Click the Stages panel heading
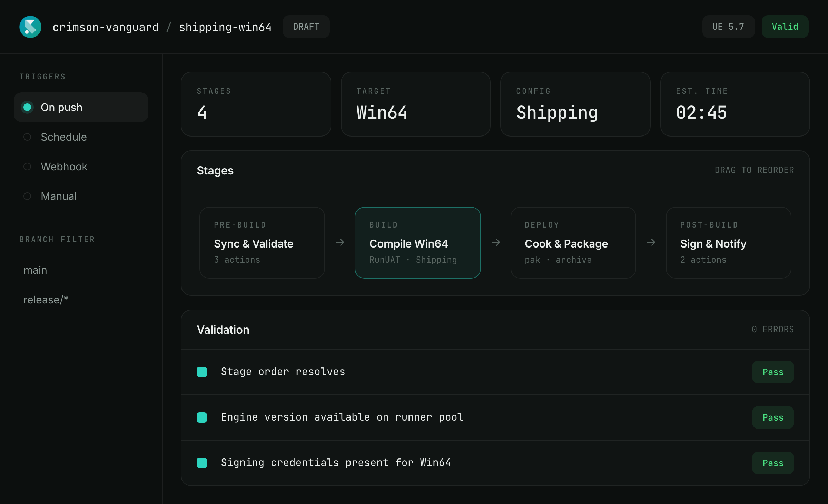 pyautogui.click(x=215, y=171)
